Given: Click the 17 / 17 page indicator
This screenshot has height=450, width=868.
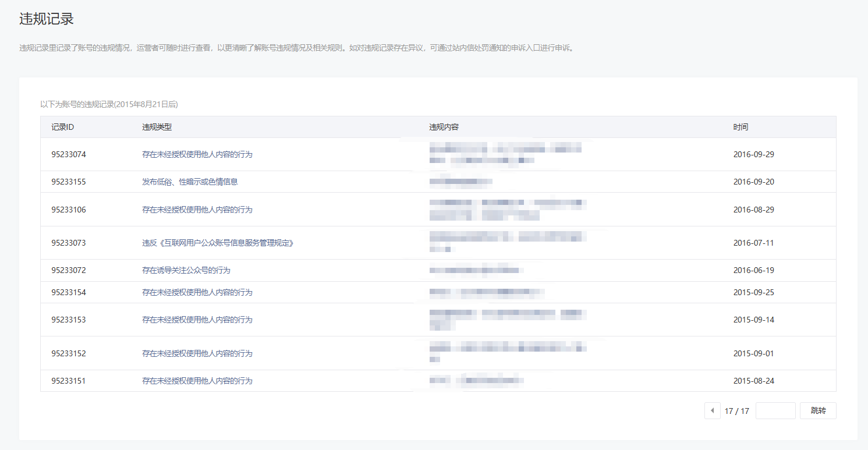Looking at the screenshot, I should coord(736,411).
